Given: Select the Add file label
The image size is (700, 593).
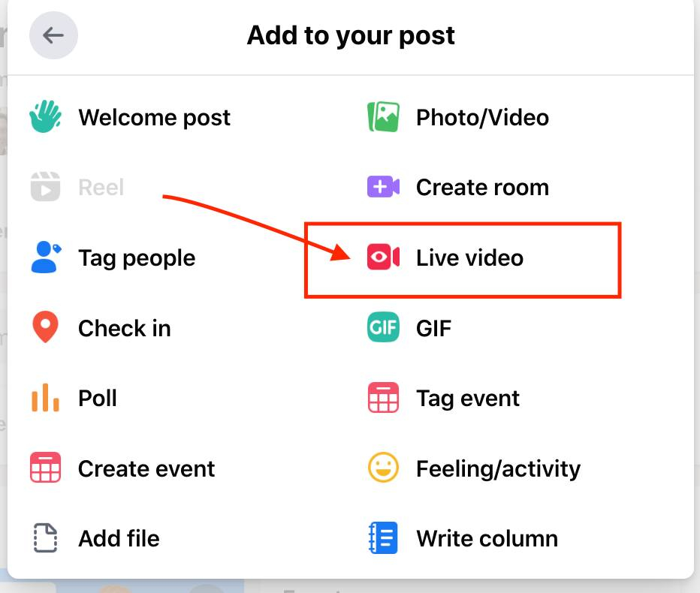Looking at the screenshot, I should click(x=119, y=538).
